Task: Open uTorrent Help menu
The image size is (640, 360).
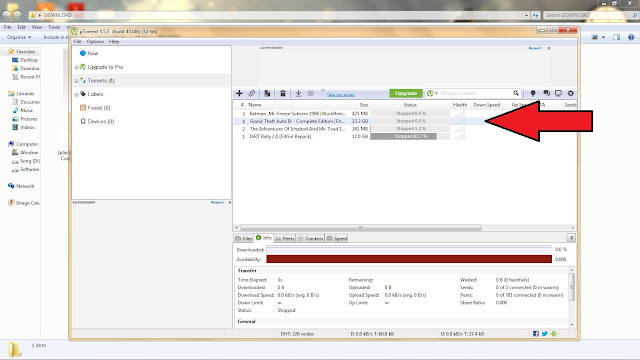Action: [114, 42]
